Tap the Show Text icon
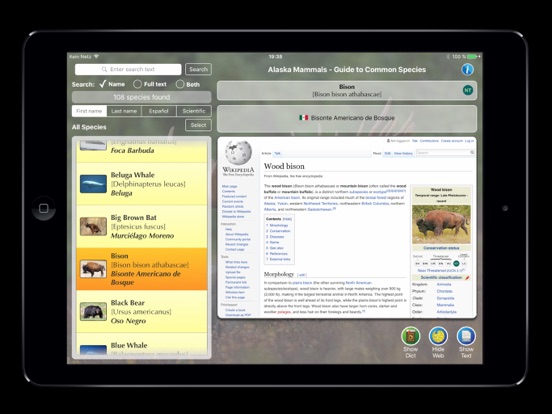The image size is (552, 414). point(466,336)
